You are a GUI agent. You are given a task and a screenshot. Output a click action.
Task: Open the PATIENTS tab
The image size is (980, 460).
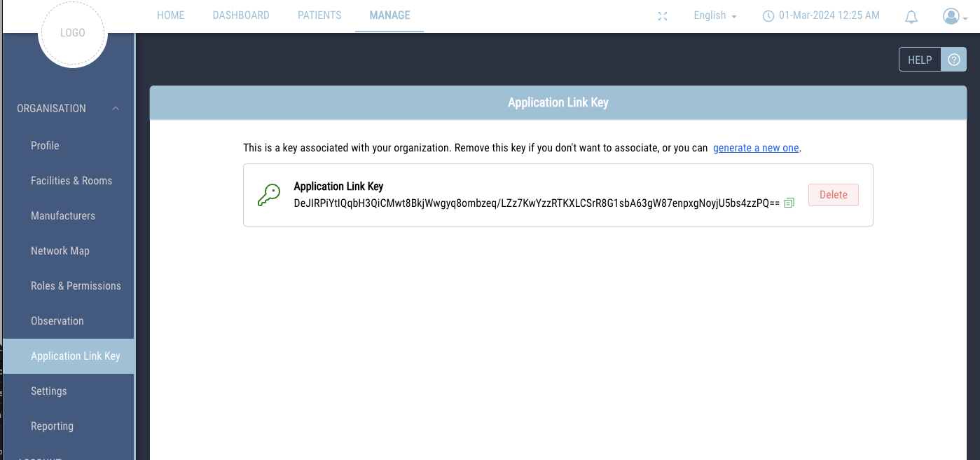click(319, 15)
